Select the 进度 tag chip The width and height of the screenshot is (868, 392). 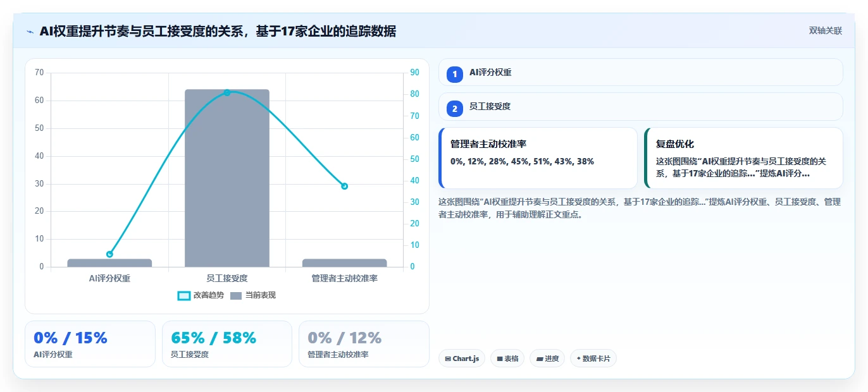point(547,358)
